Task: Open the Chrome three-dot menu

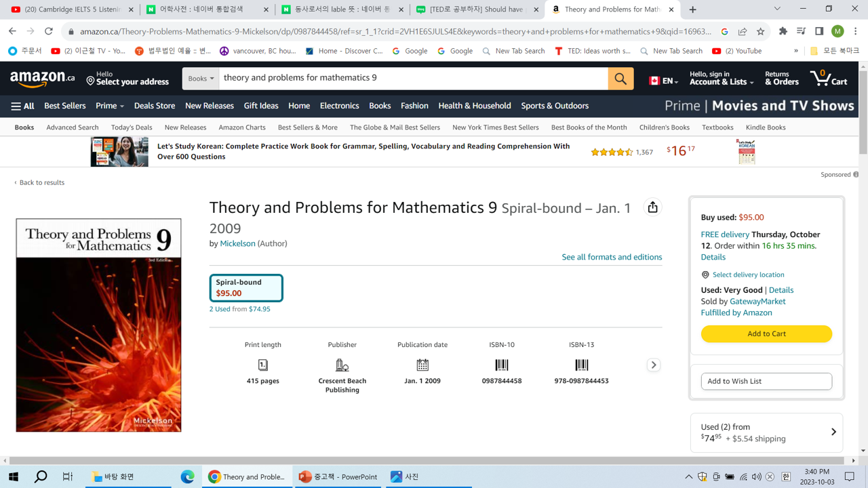Action: pyautogui.click(x=856, y=31)
